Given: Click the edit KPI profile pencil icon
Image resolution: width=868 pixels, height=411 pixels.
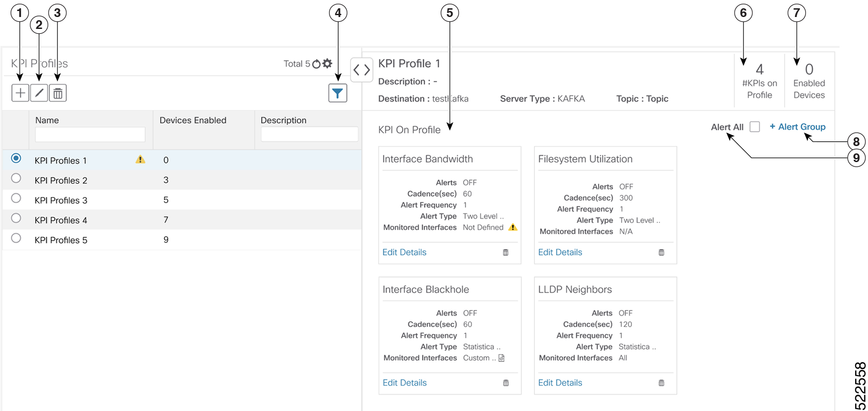Looking at the screenshot, I should (39, 93).
